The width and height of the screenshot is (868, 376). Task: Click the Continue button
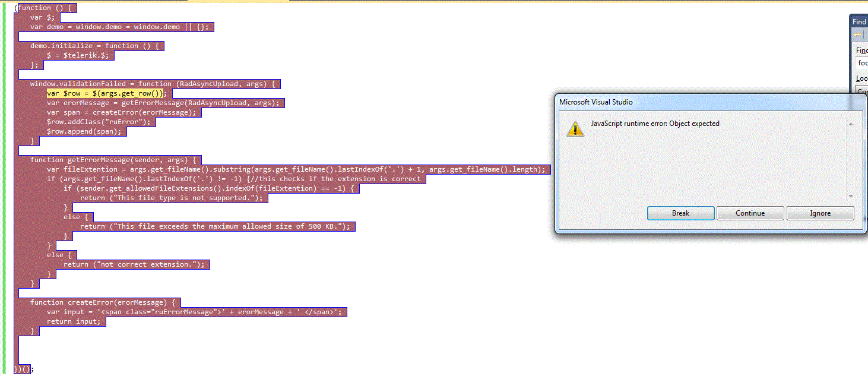click(x=750, y=213)
